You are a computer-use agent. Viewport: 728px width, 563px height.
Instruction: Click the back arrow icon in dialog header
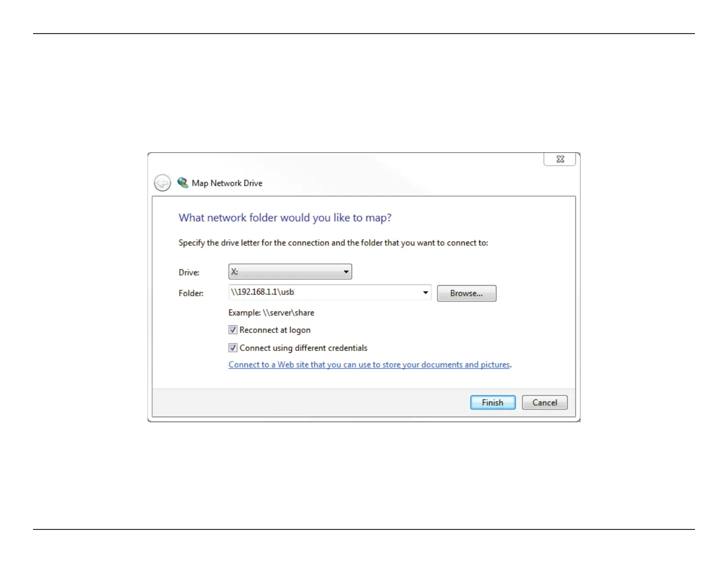(x=162, y=183)
